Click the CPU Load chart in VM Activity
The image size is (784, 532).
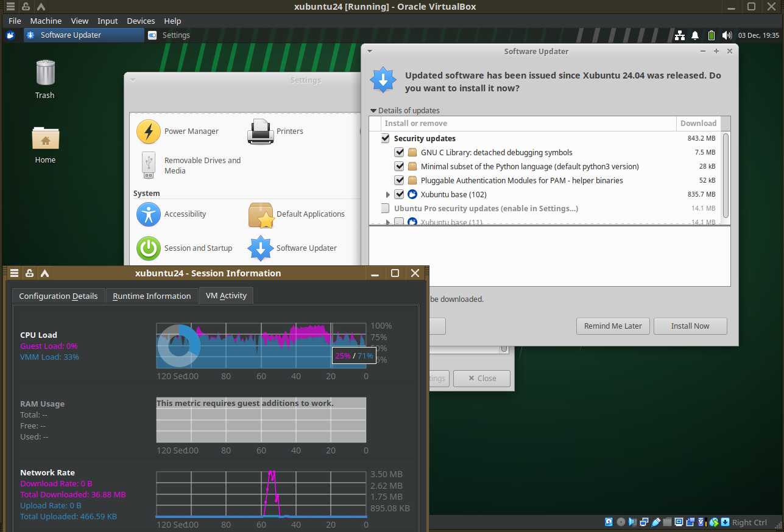[261, 346]
